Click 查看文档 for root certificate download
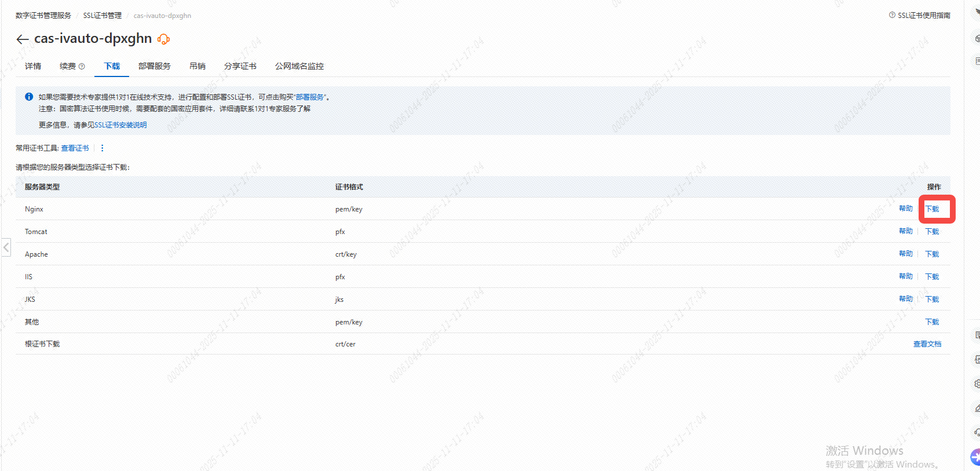 tap(927, 344)
